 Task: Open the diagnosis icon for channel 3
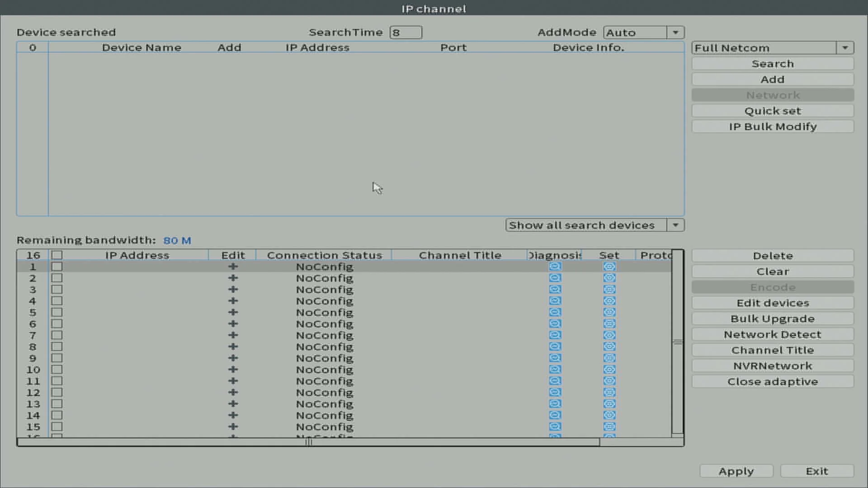pos(555,289)
